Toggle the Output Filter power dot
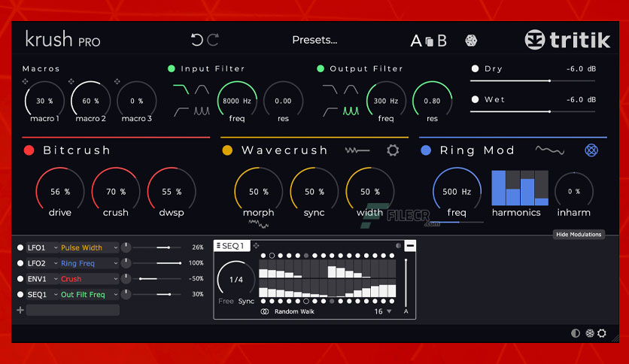 coord(321,68)
